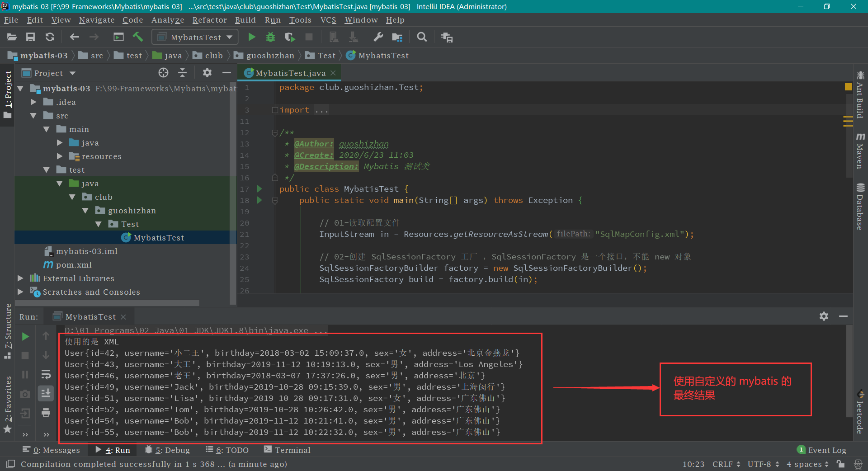
Task: Toggle soft-wrap in Run console
Action: 46,374
